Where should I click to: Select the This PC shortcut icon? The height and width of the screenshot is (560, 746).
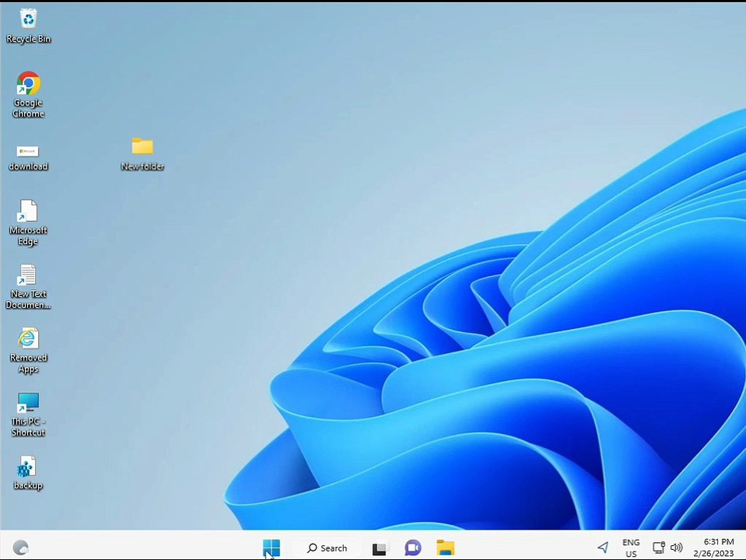tap(28, 403)
